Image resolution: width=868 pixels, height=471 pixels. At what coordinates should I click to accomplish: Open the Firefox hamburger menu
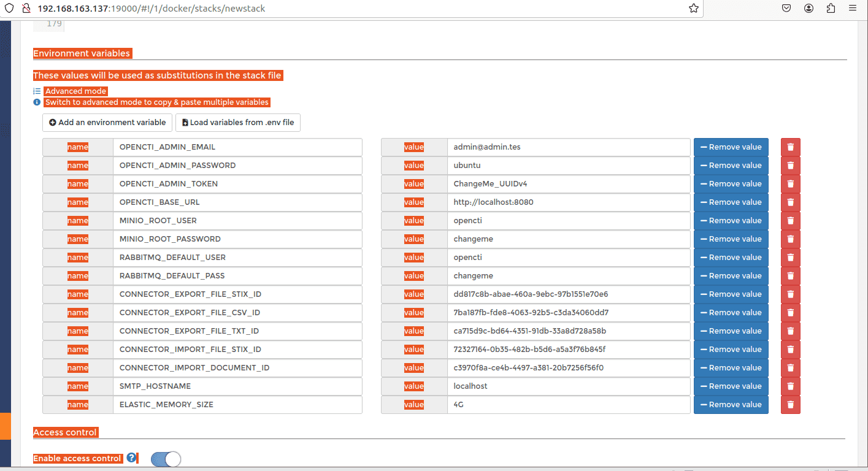pos(853,9)
